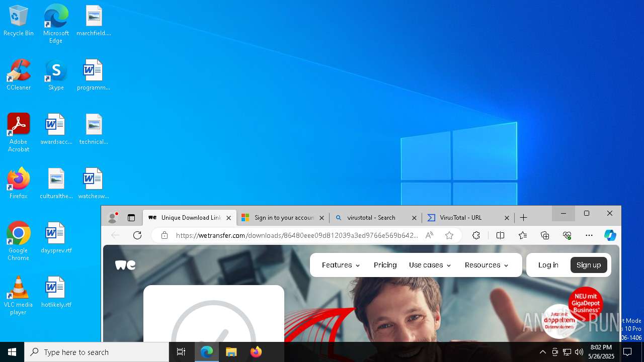Image resolution: width=644 pixels, height=362 pixels.
Task: Open the CCleaner desktop shortcut
Action: [19, 75]
